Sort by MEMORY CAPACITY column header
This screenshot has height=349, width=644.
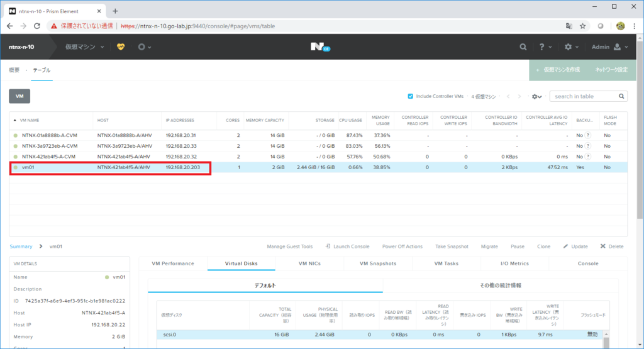265,120
